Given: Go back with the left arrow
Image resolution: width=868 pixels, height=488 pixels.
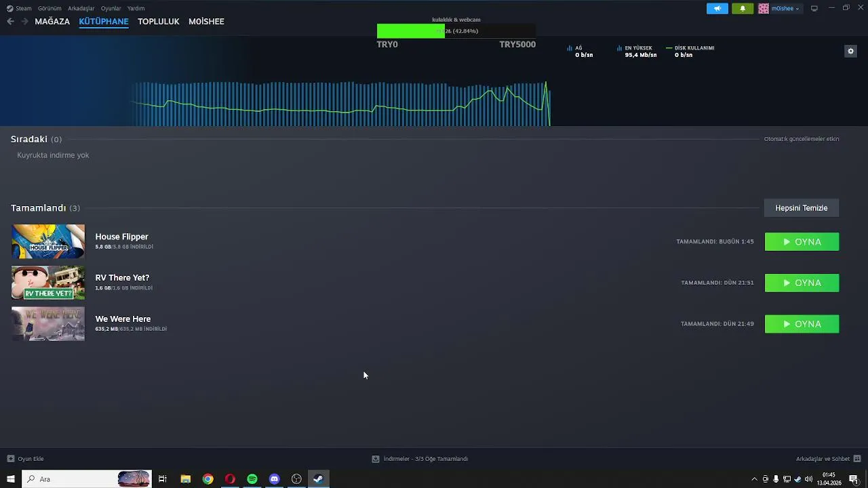Looking at the screenshot, I should (x=10, y=22).
